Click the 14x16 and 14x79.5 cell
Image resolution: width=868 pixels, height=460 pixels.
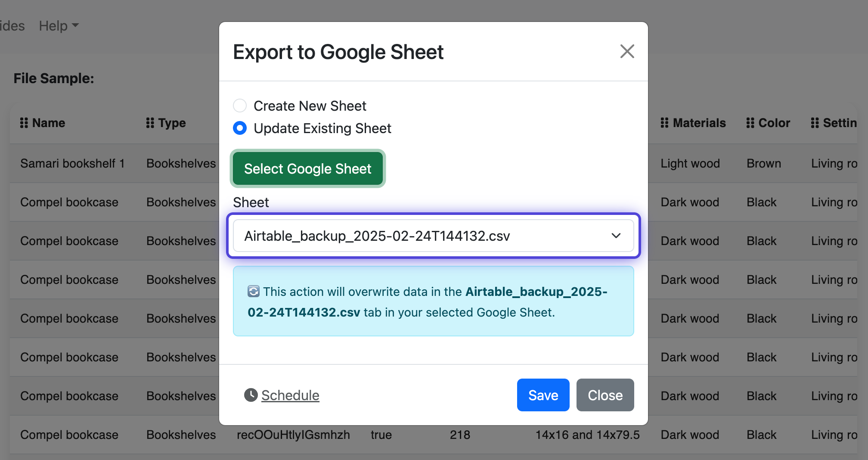(x=587, y=435)
